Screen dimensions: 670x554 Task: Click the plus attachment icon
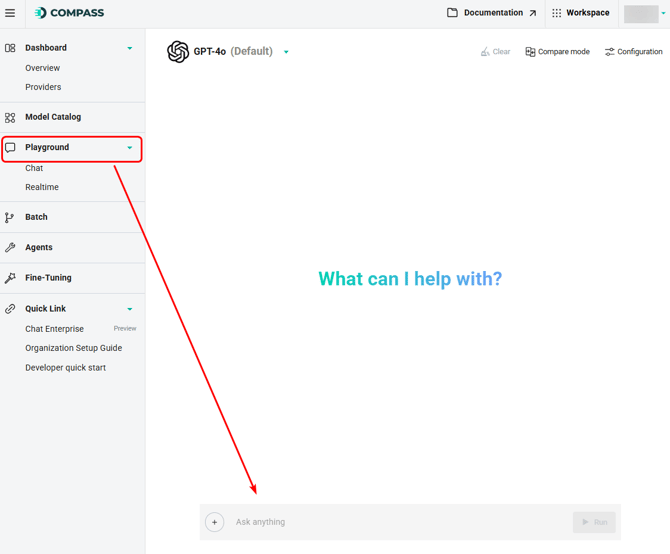pos(214,522)
